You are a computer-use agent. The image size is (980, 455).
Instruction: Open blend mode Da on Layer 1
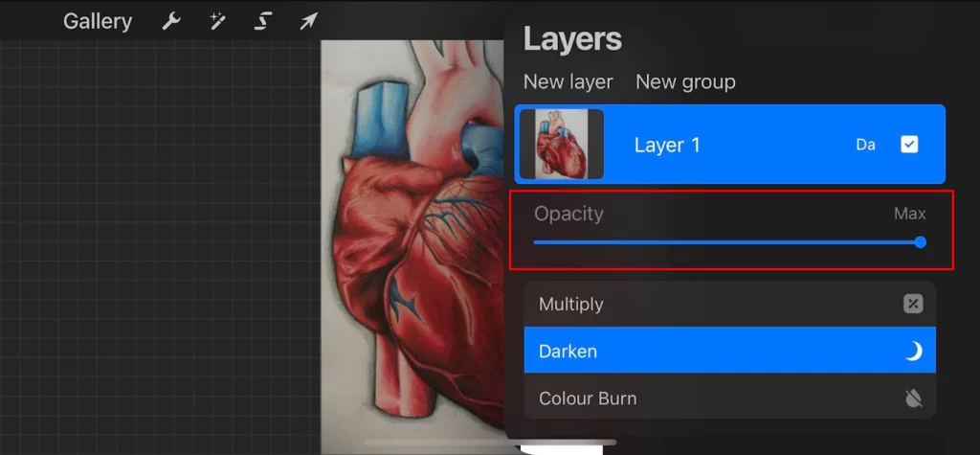click(x=865, y=146)
